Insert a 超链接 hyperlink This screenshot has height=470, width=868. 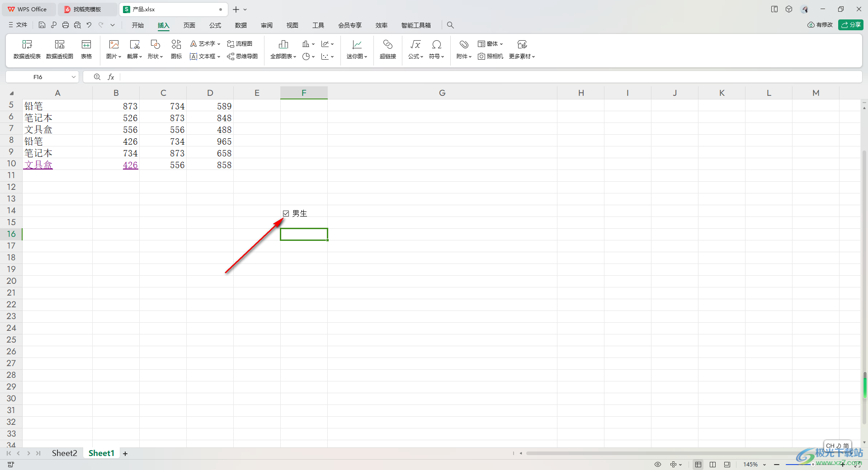(388, 49)
